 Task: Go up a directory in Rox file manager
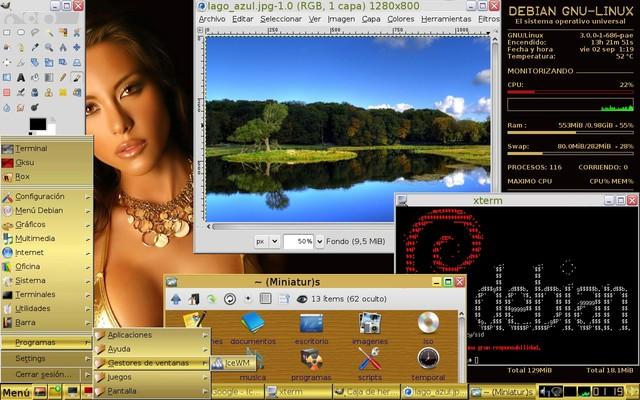(x=176, y=299)
